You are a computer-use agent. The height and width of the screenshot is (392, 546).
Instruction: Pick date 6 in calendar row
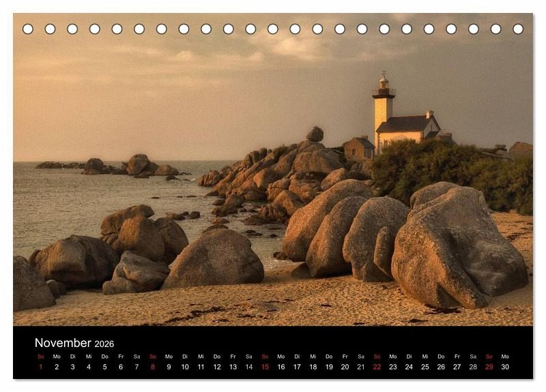pyautogui.click(x=121, y=367)
